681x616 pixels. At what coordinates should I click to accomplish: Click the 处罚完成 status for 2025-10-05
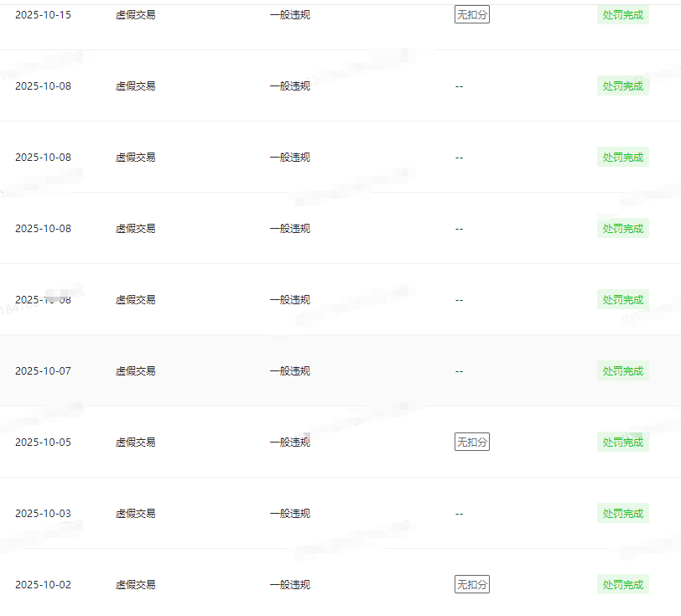tap(623, 442)
